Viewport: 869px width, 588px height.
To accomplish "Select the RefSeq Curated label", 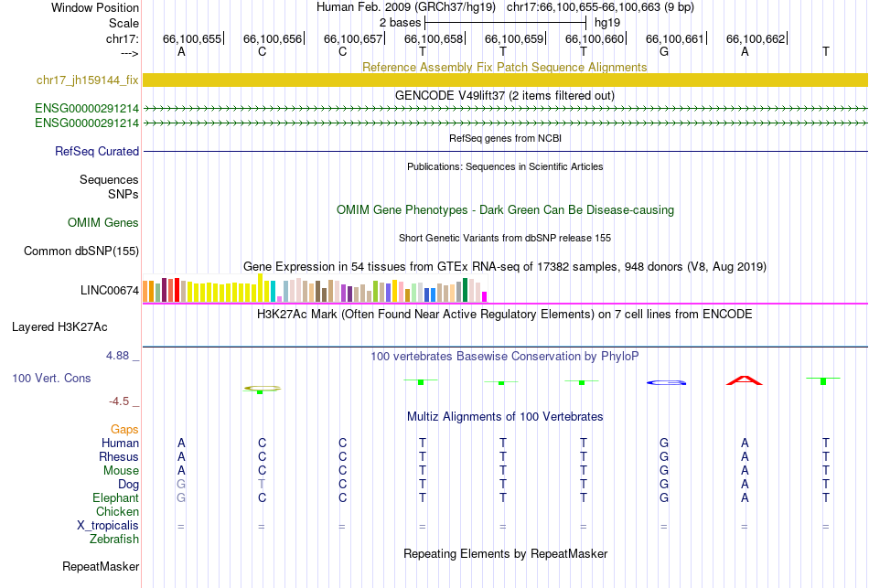I will tap(97, 151).
